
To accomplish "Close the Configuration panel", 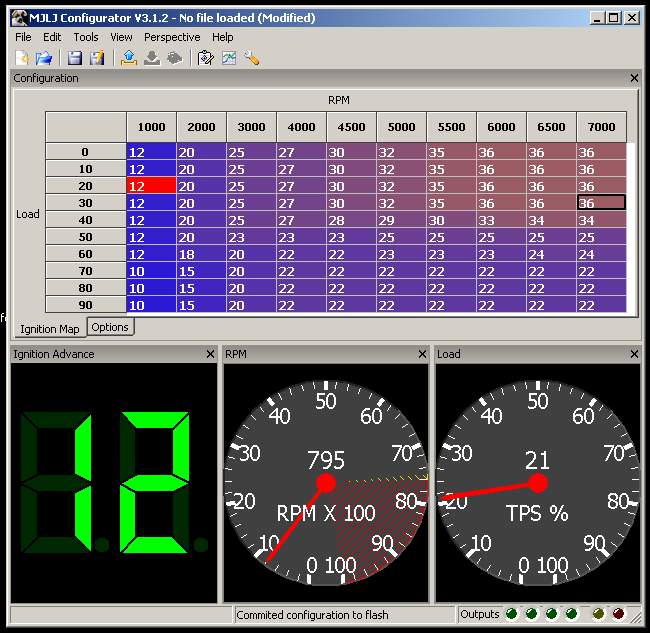I will 634,78.
